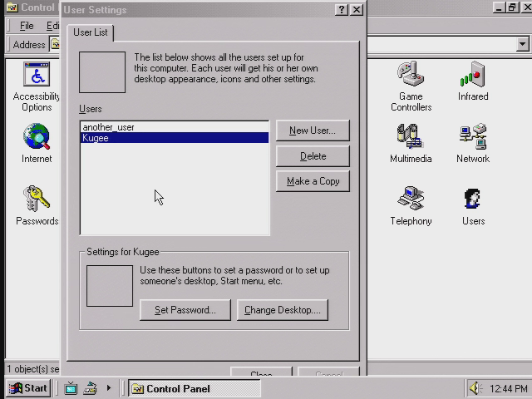Select the Control Panel taskbar button

coord(194,388)
